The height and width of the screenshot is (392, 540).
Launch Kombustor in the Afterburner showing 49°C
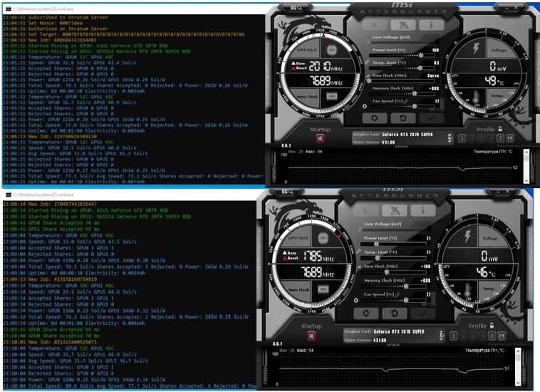[x=374, y=25]
